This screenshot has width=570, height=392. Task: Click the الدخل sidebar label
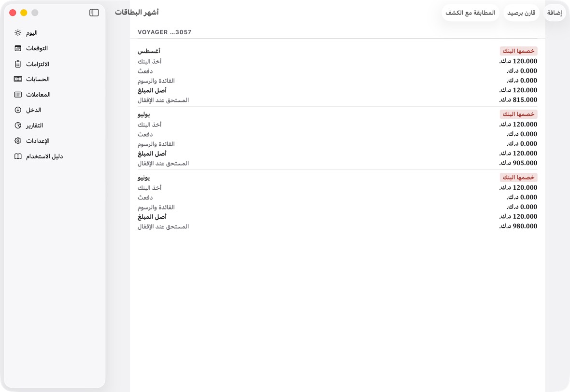pos(34,110)
